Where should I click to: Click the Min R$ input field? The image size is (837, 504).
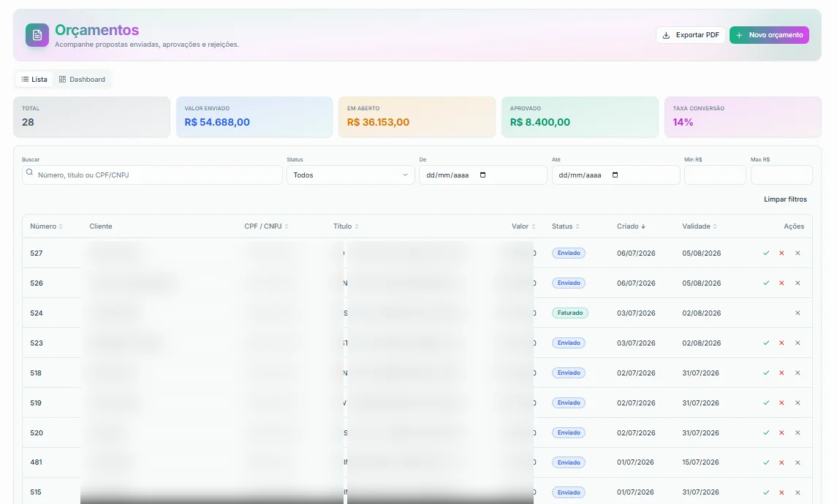[716, 175]
